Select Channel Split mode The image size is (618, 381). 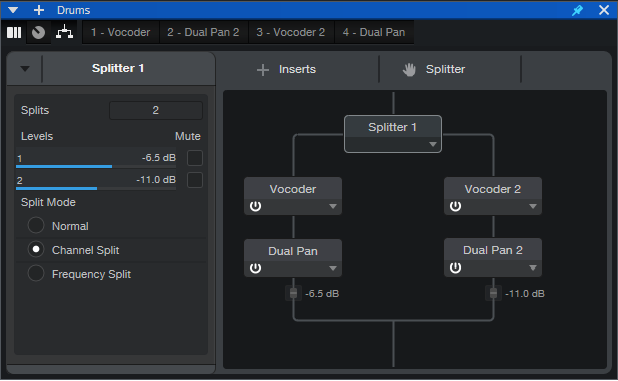[36, 250]
